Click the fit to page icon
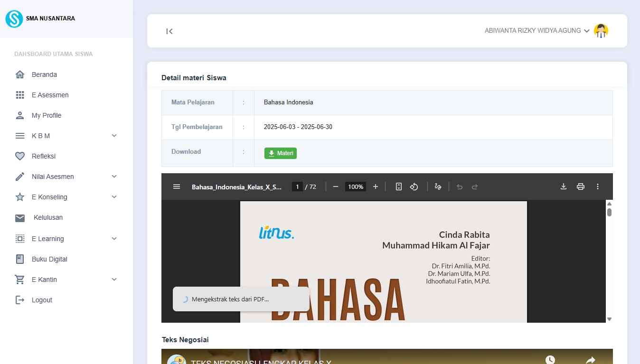 click(x=399, y=187)
